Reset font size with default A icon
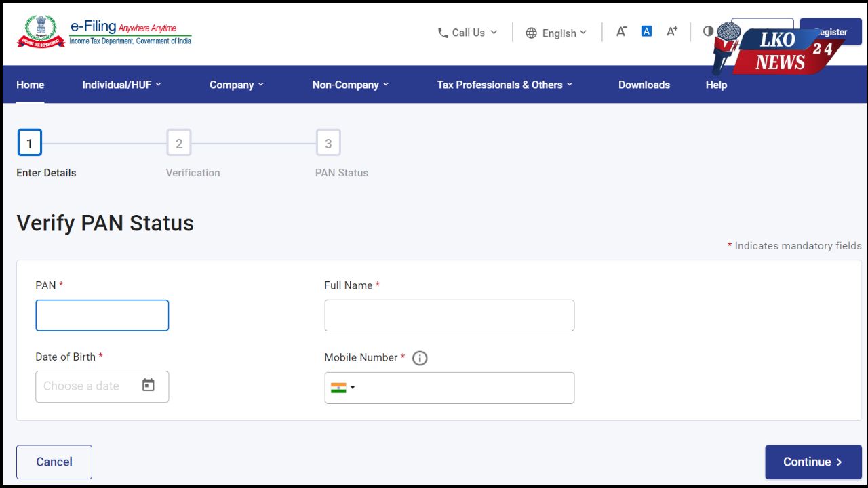The height and width of the screenshot is (488, 868). [x=646, y=31]
